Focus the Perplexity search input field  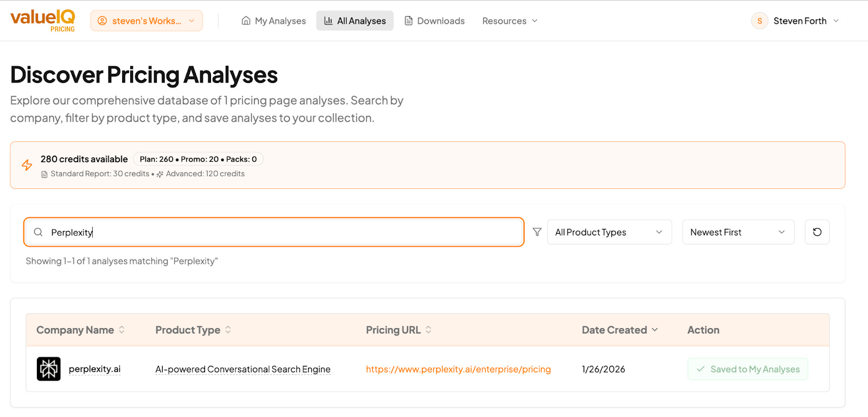tap(282, 232)
